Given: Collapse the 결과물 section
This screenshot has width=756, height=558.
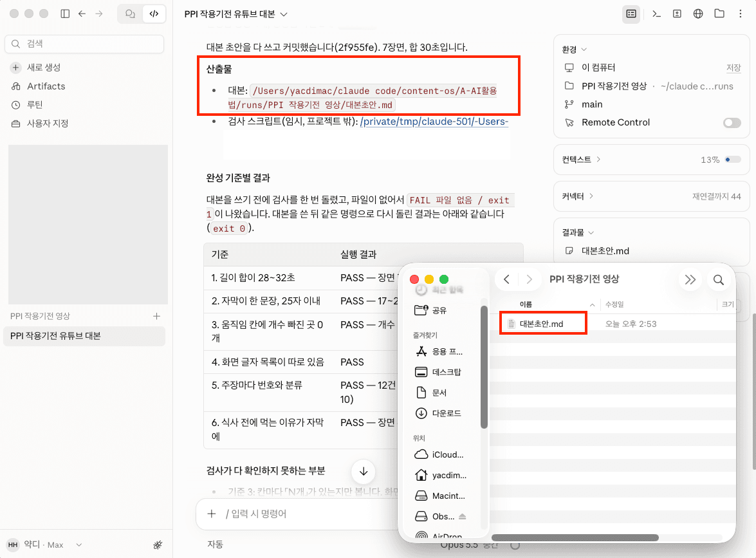Looking at the screenshot, I should (x=578, y=232).
